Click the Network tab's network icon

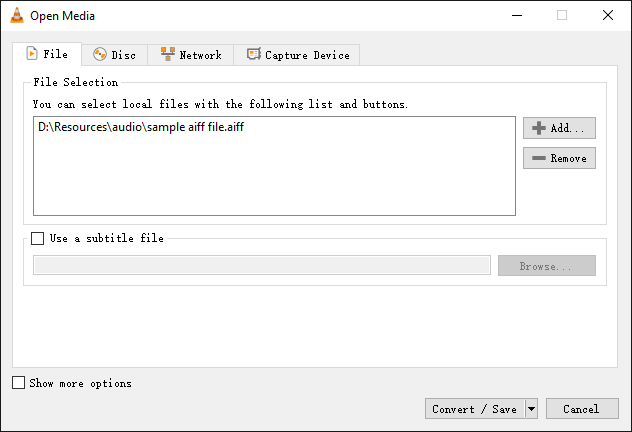point(168,55)
